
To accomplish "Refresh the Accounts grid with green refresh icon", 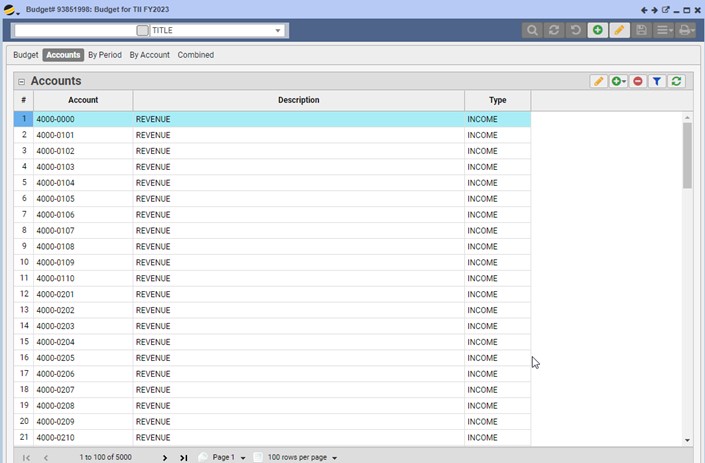I will (677, 82).
